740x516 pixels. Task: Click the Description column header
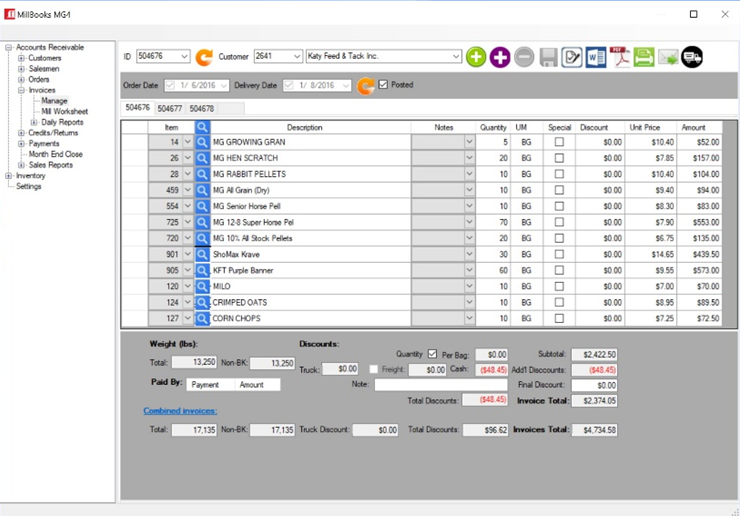(x=304, y=127)
